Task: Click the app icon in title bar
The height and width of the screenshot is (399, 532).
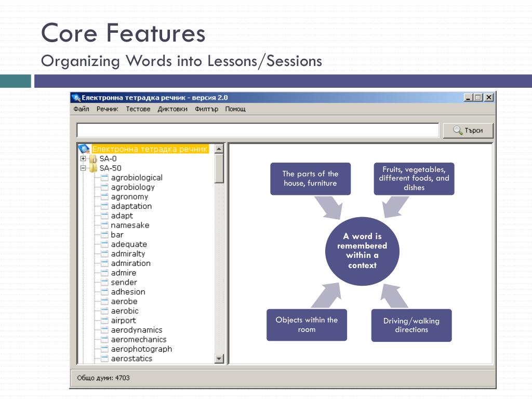Action: [x=76, y=98]
